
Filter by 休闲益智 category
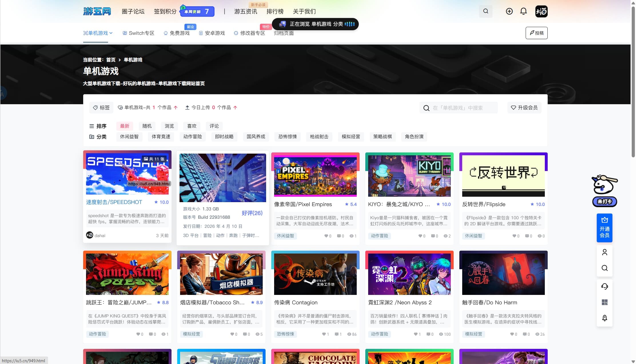click(129, 137)
